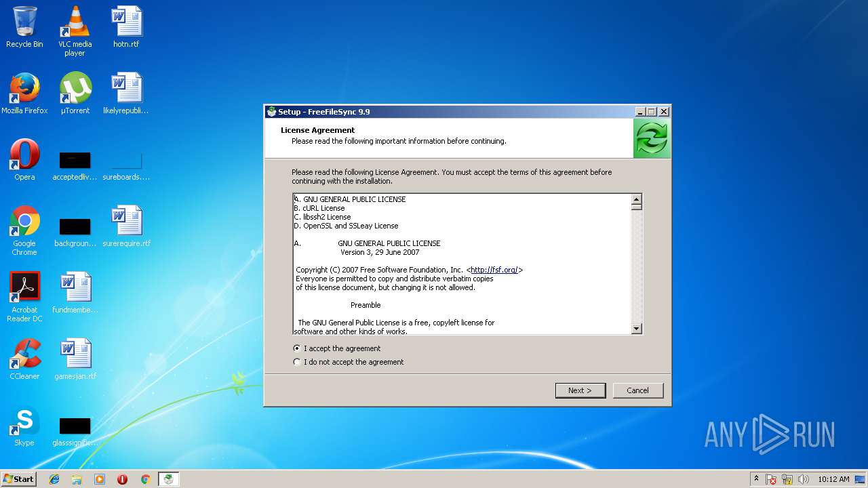The width and height of the screenshot is (868, 488).
Task: Click the Chrome taskbar icon
Action: coord(145,479)
